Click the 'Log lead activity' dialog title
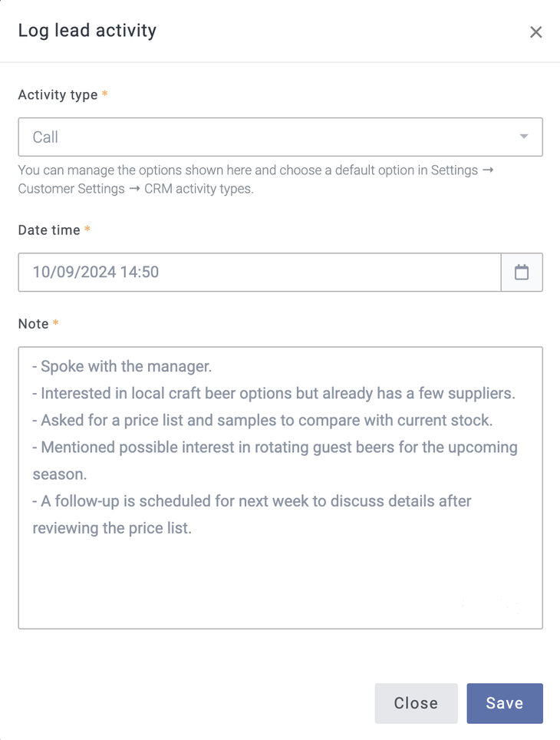Screen dimensions: 560x740 pos(87,31)
